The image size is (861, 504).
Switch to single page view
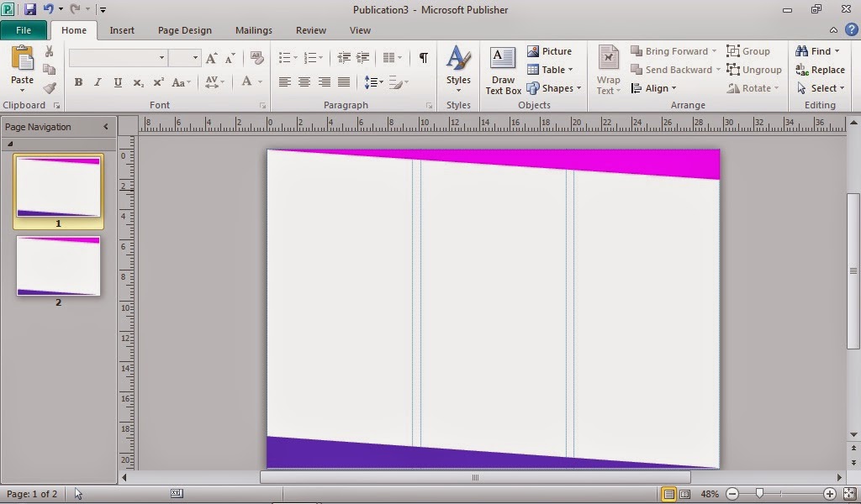pos(668,494)
